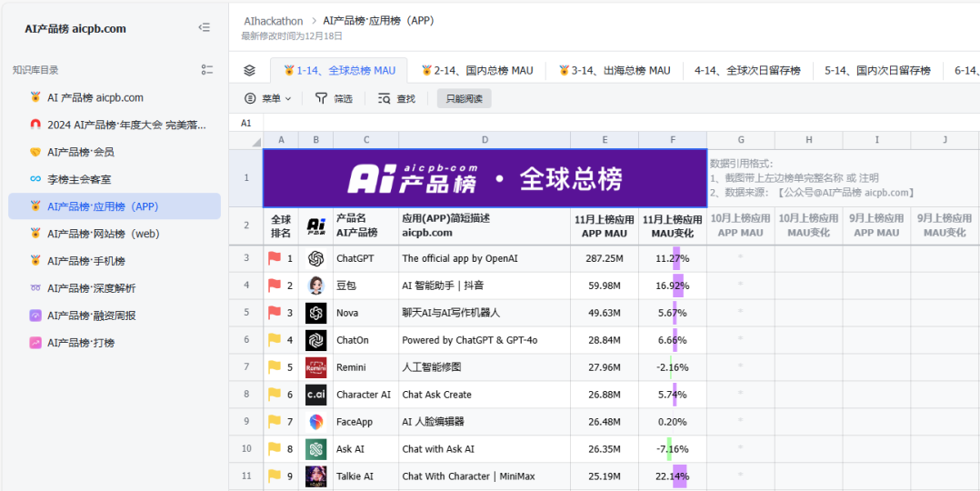This screenshot has height=491, width=980.
Task: Click the yellow flag beside rank 4
Action: pyautogui.click(x=275, y=340)
